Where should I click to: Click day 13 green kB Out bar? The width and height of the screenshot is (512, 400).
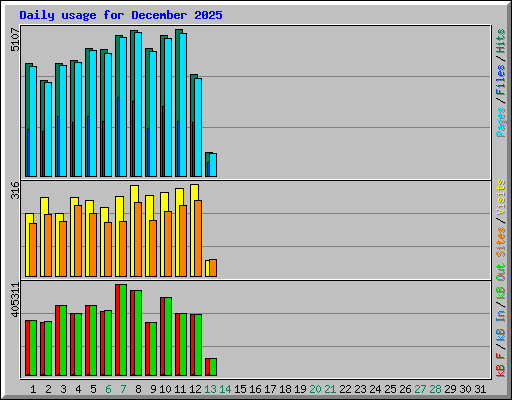[213, 367]
